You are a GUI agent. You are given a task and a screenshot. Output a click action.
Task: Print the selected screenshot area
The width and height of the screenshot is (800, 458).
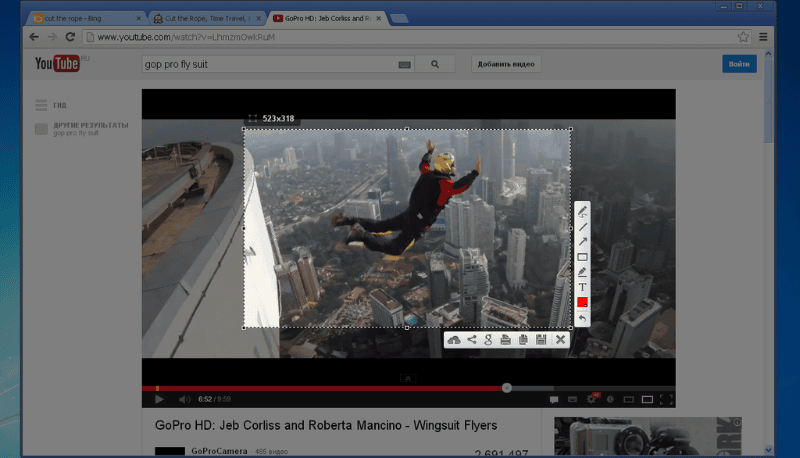[505, 340]
